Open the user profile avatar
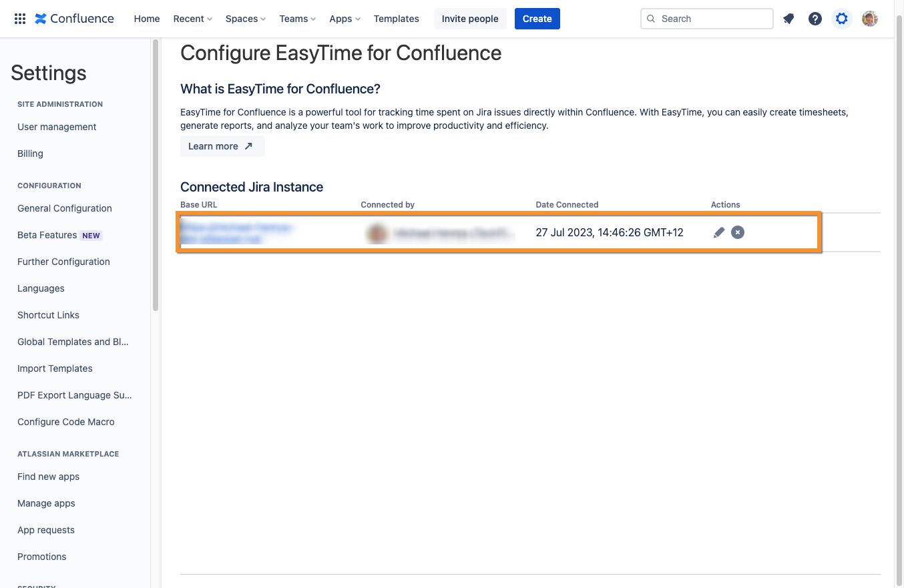This screenshot has width=904, height=588. [869, 19]
